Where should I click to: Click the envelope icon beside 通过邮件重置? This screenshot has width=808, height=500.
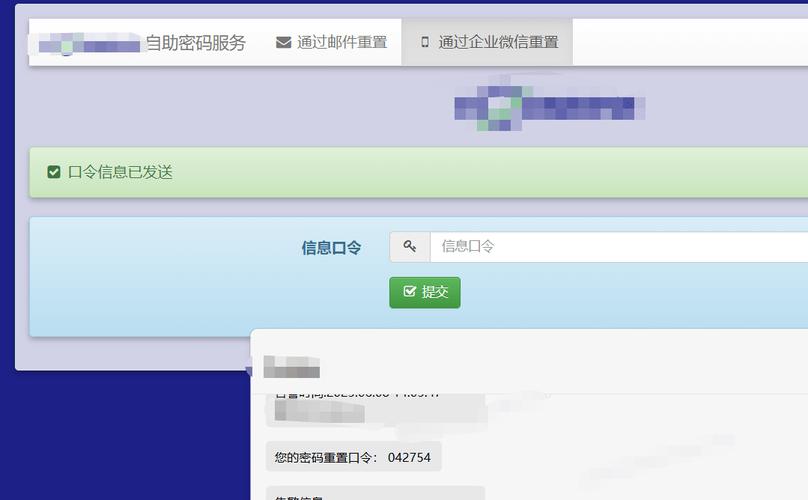tap(283, 42)
